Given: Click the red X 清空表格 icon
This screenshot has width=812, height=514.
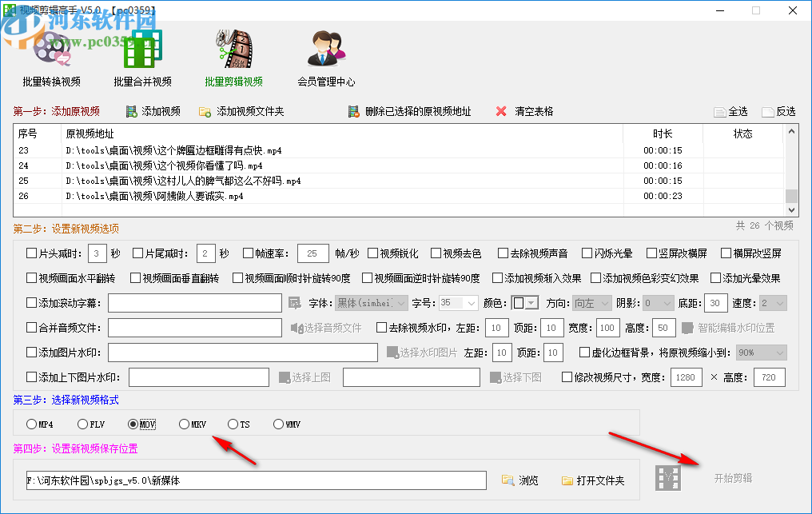Looking at the screenshot, I should [x=502, y=111].
